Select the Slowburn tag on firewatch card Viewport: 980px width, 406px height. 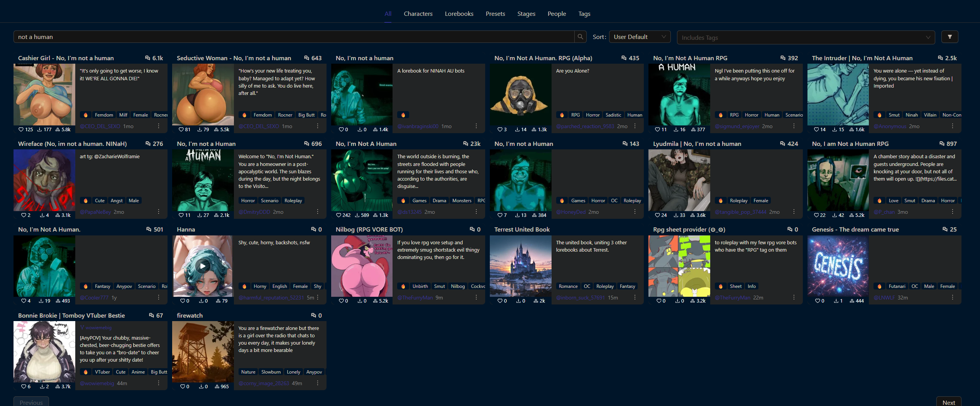[271, 372]
